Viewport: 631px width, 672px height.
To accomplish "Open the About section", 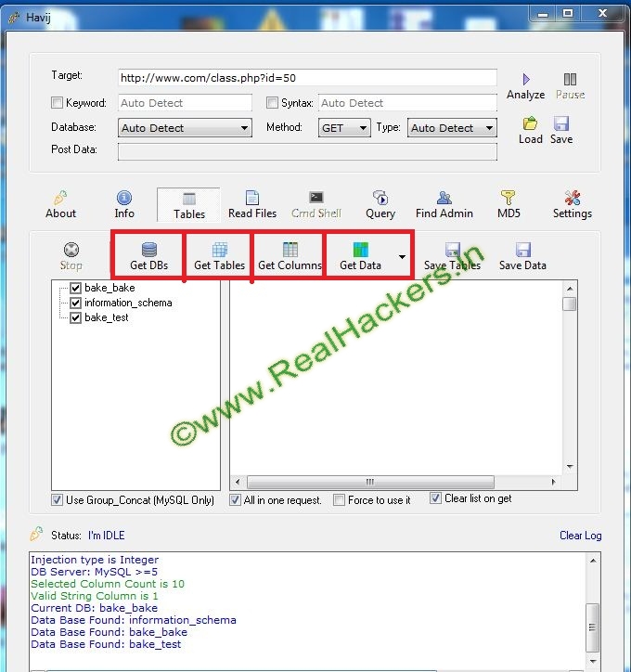I will (61, 205).
